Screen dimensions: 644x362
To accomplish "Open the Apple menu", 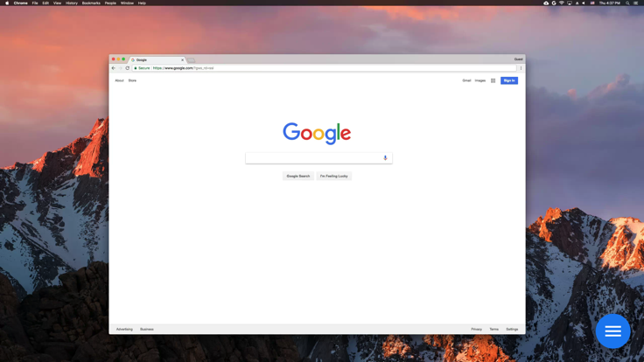I will (x=7, y=3).
